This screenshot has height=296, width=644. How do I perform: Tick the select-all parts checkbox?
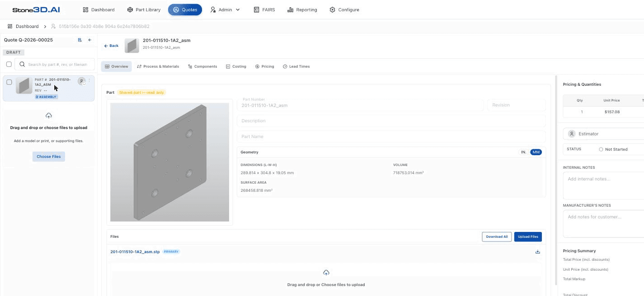click(9, 64)
